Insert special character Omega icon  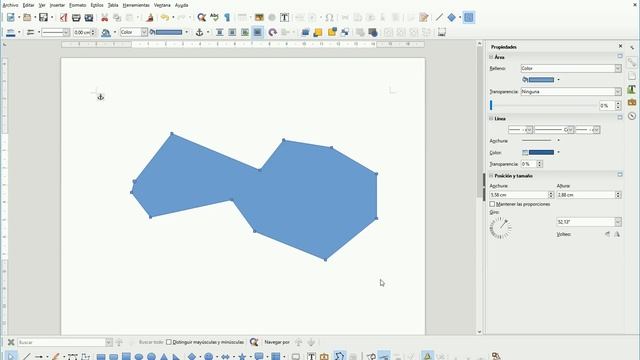329,18
